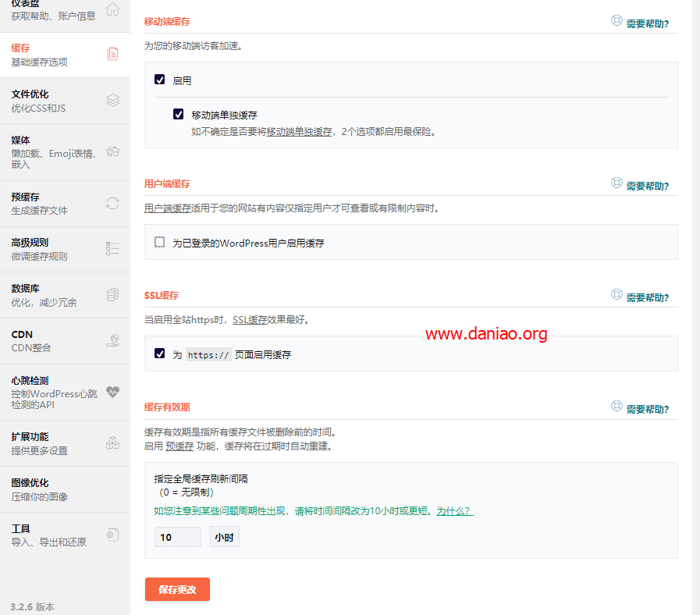Click the 3.2.6 版本 version text
The image size is (700, 615).
(32, 606)
